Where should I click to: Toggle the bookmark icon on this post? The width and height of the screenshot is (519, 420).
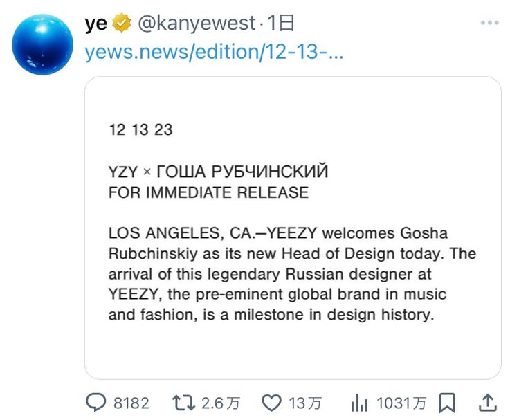pos(448,403)
